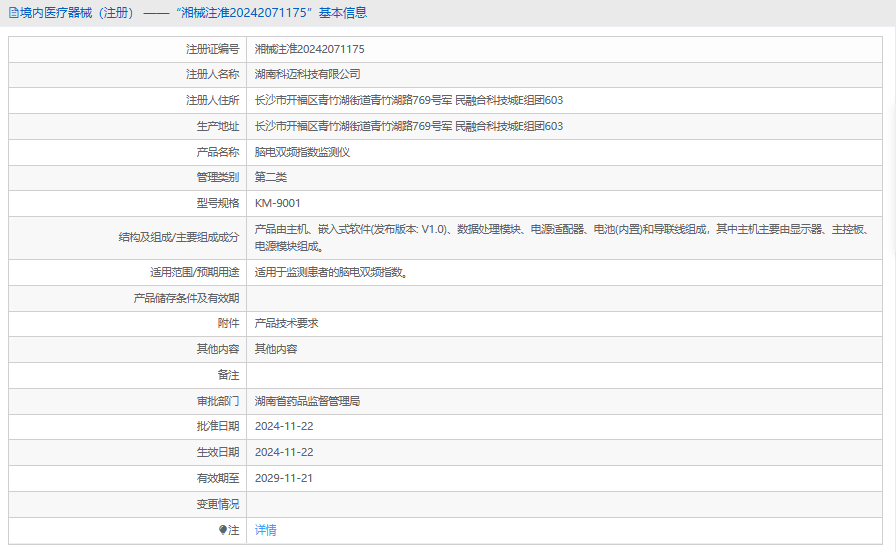Click the 注册证编号 label

coord(213,49)
